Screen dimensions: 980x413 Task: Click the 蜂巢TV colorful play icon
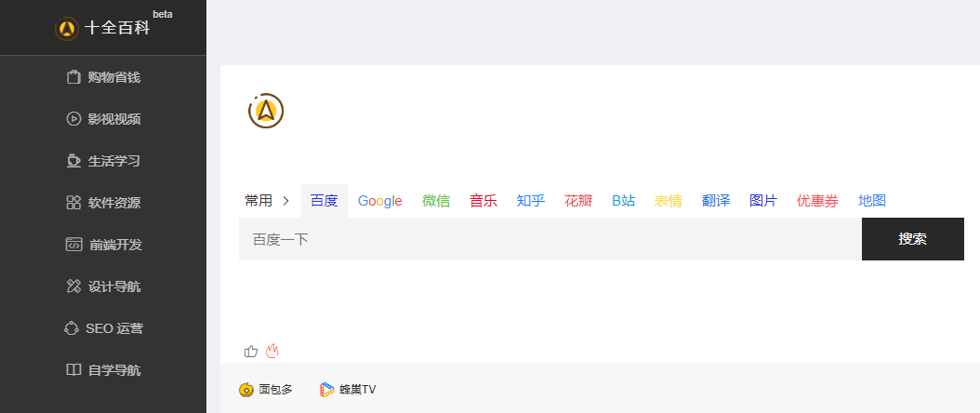coord(327,390)
